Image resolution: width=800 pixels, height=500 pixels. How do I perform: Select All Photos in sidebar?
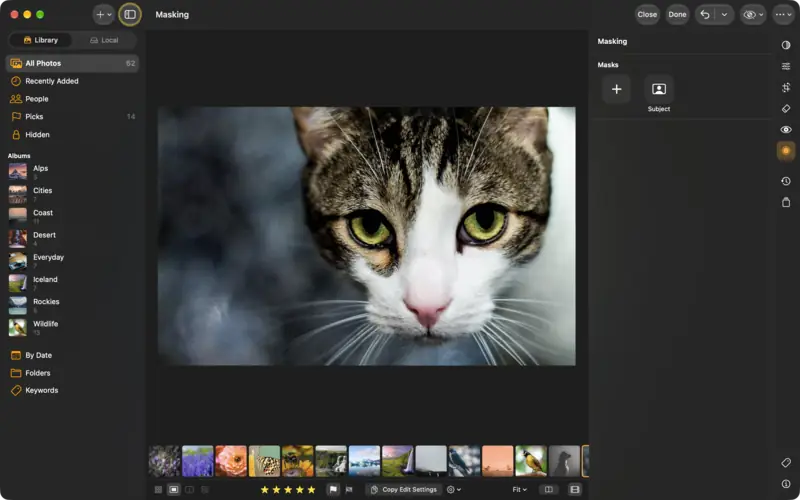tap(72, 63)
